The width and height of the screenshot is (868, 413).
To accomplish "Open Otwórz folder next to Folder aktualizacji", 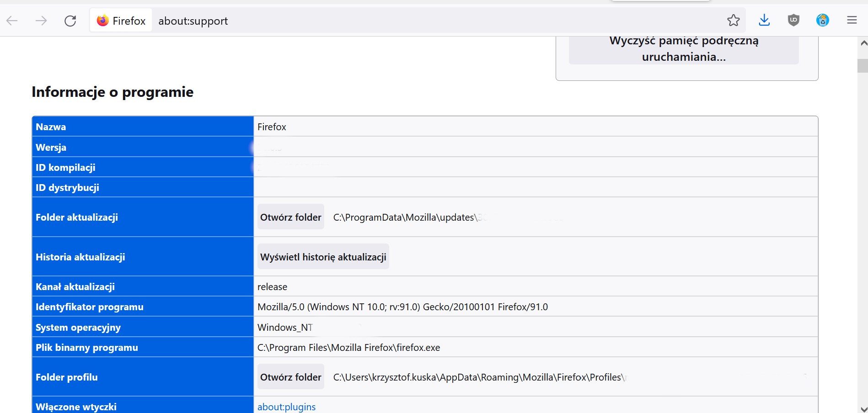I will 290,217.
